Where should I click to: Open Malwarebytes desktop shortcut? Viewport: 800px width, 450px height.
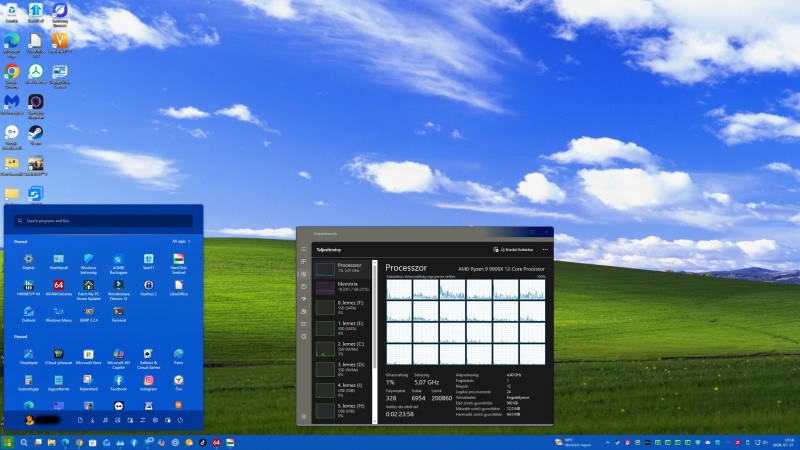12,105
